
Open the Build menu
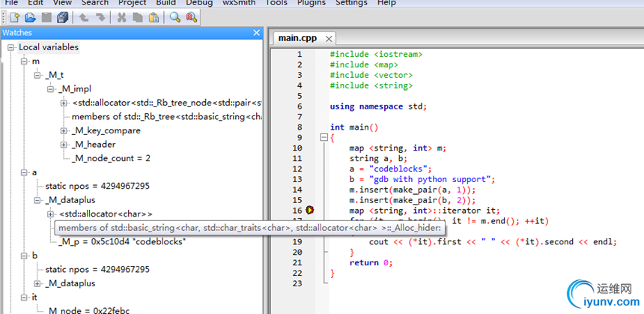(x=166, y=3)
